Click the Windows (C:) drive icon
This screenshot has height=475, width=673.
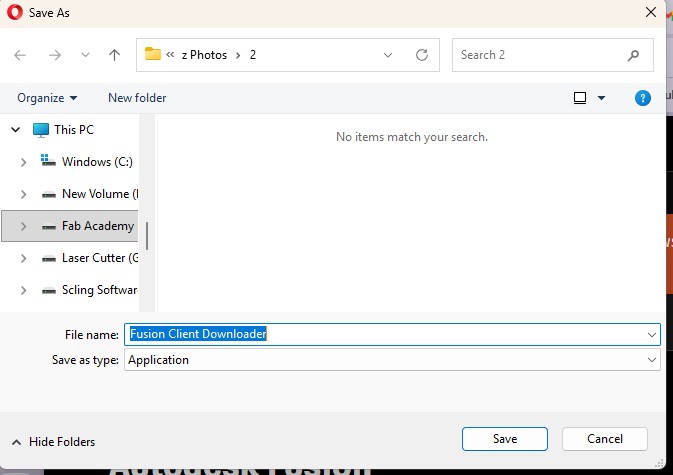(x=48, y=161)
